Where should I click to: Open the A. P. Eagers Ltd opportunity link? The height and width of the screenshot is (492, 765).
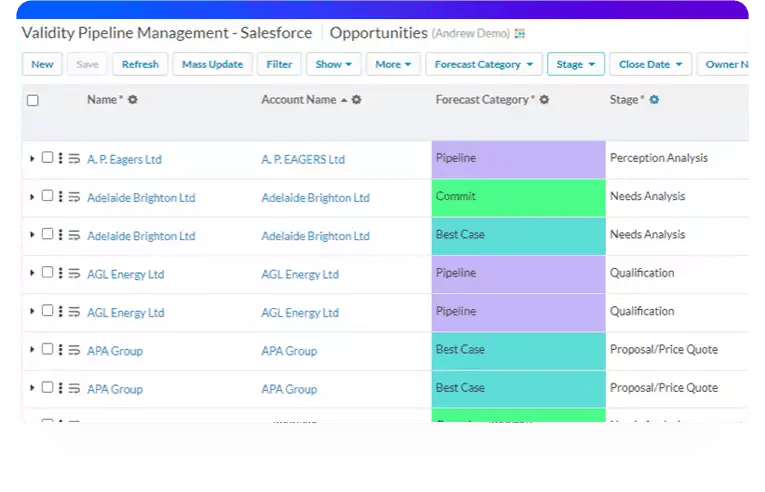(x=124, y=160)
